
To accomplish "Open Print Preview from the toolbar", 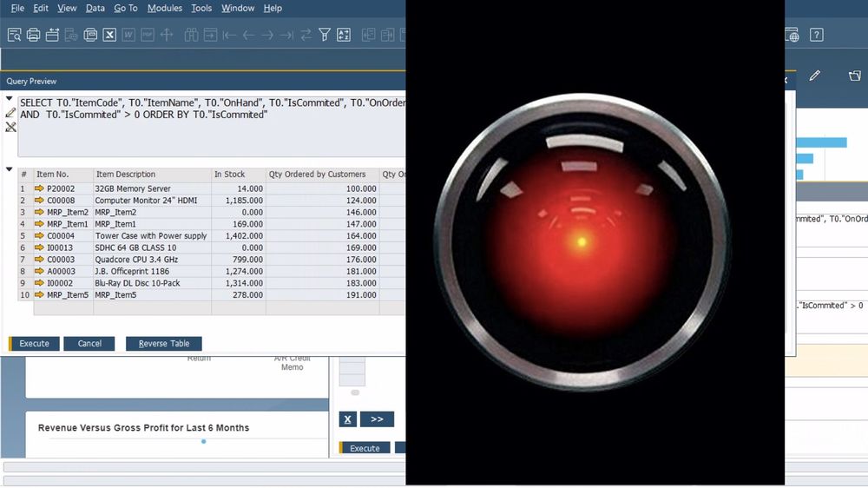I will pos(15,35).
